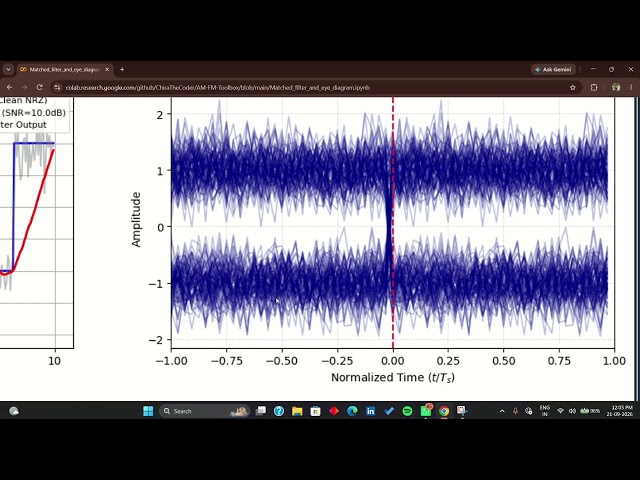View site information icon in address bar
640x480 pixels.
pos(57,87)
